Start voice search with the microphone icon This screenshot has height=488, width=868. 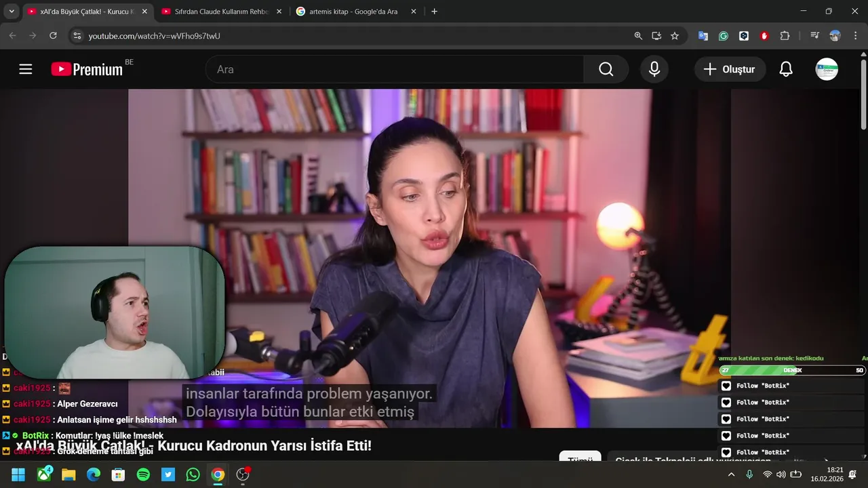[x=654, y=69]
